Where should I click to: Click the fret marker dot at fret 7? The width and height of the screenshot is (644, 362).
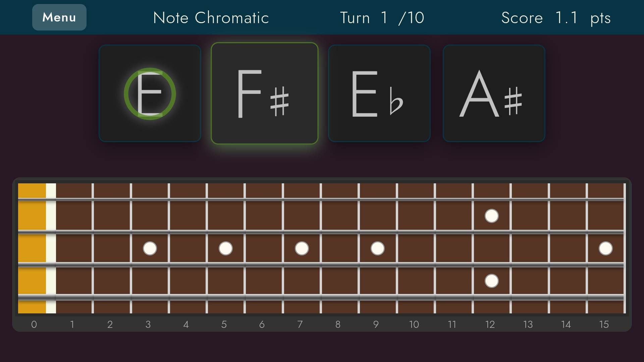click(x=302, y=248)
